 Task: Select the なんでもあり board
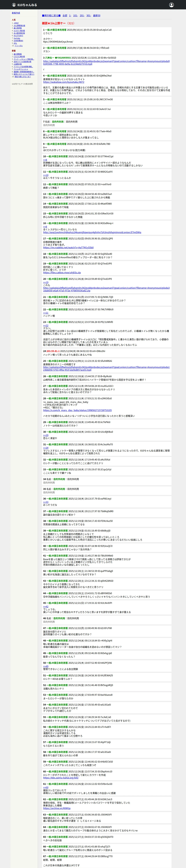coord(18,36)
